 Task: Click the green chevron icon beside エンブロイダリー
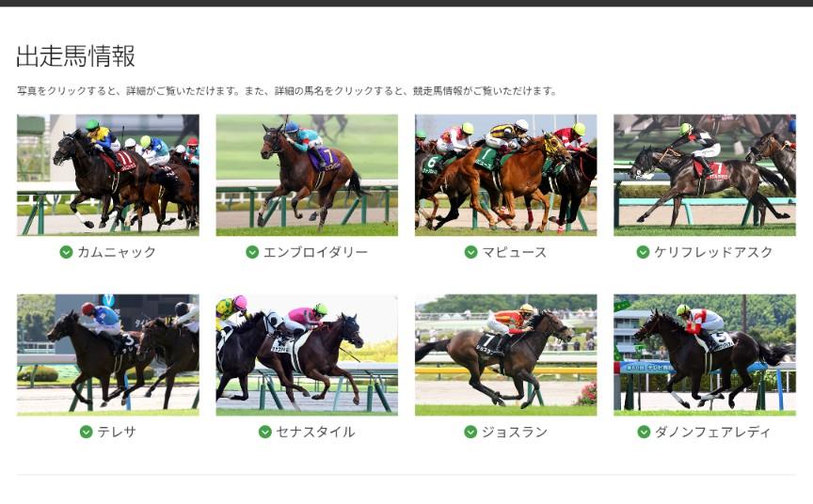point(252,252)
